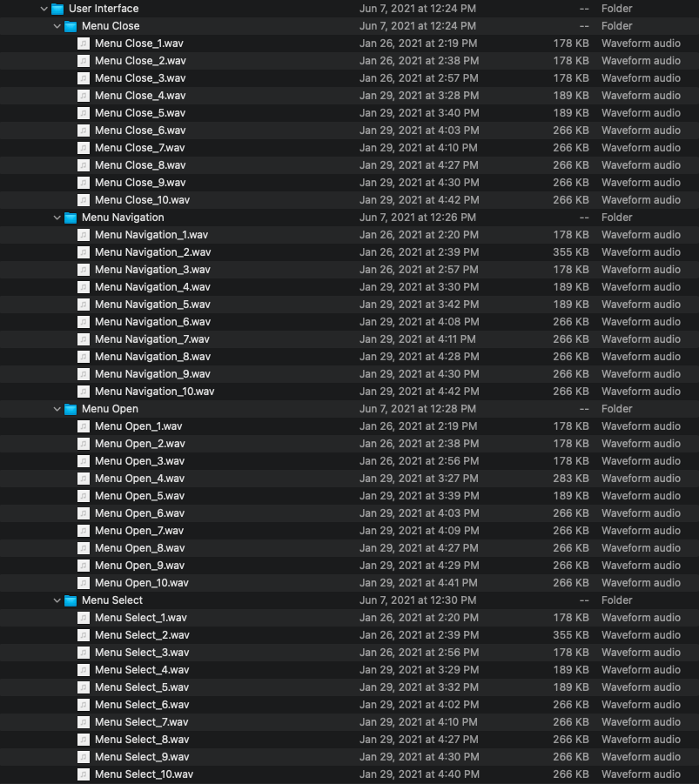Screen dimensions: 699x784
Task: Select the Menu Navigation_10.wav file
Action: (154, 392)
